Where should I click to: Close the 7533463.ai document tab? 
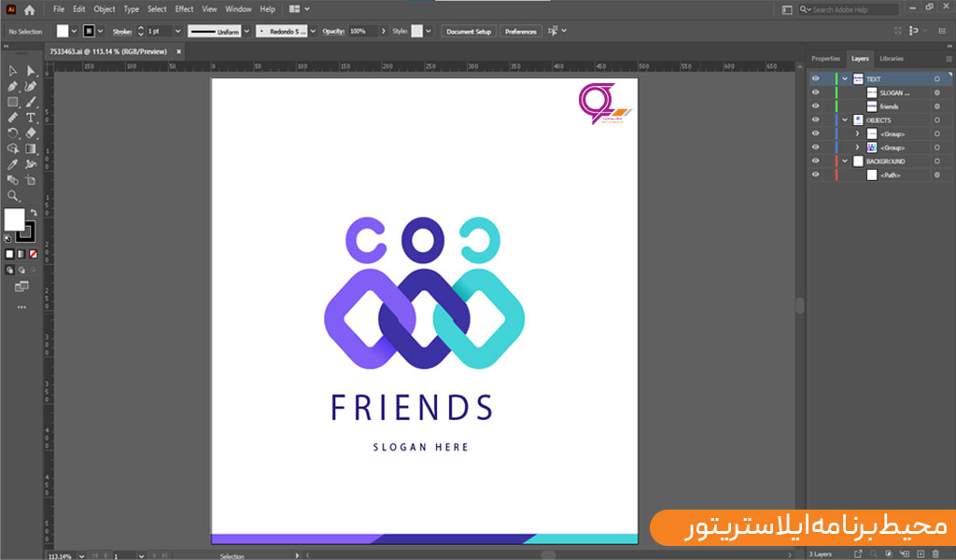[178, 51]
